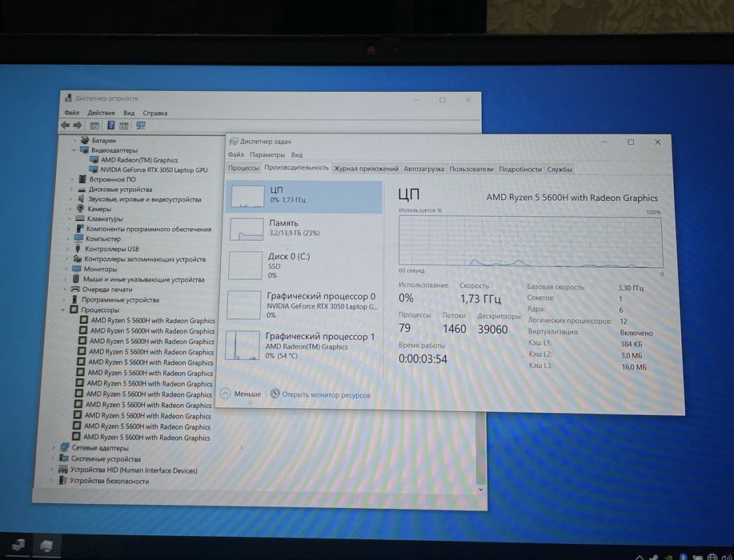Collapse the Видеоадаптеры tree node
The height and width of the screenshot is (560, 734).
pos(74,150)
